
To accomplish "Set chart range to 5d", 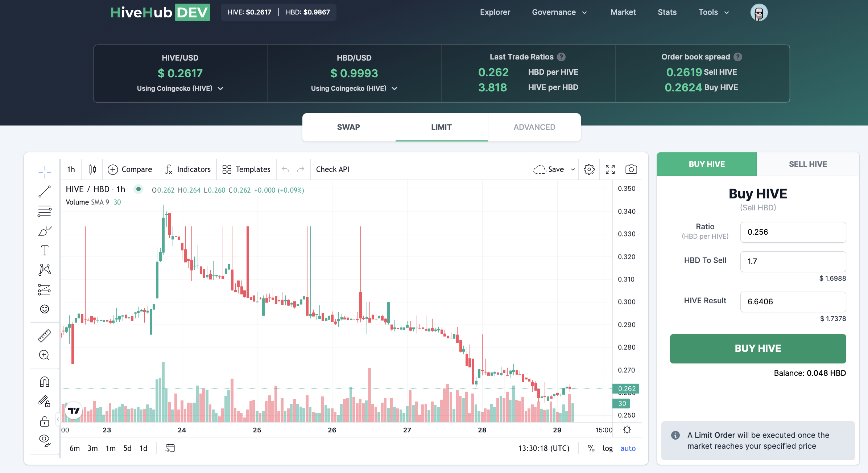I will coord(128,448).
